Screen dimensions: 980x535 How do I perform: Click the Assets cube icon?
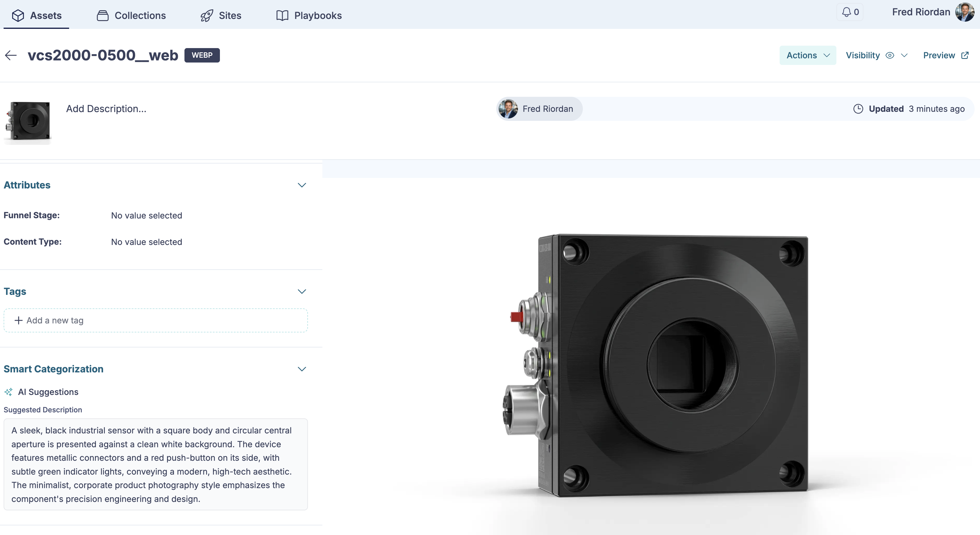18,15
